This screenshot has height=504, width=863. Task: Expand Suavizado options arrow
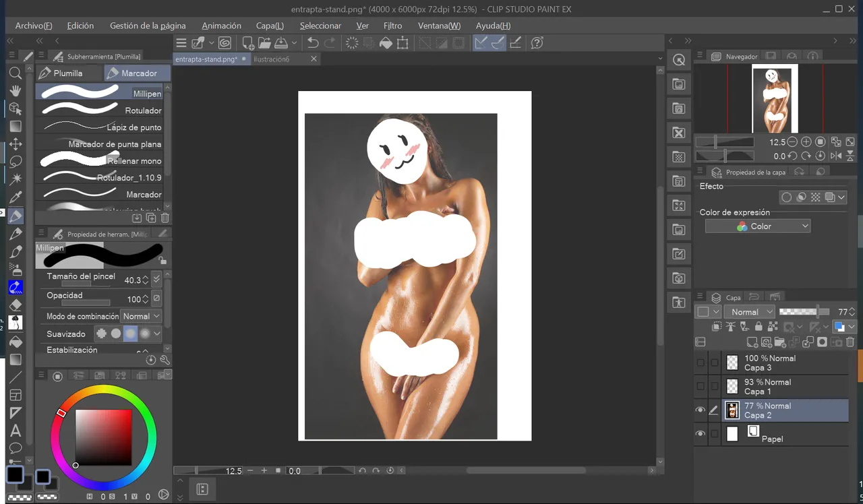pos(157,334)
